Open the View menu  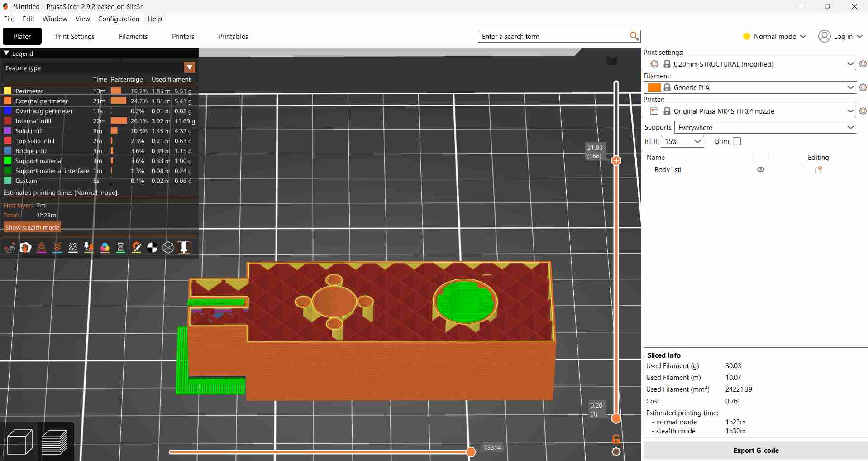click(83, 19)
